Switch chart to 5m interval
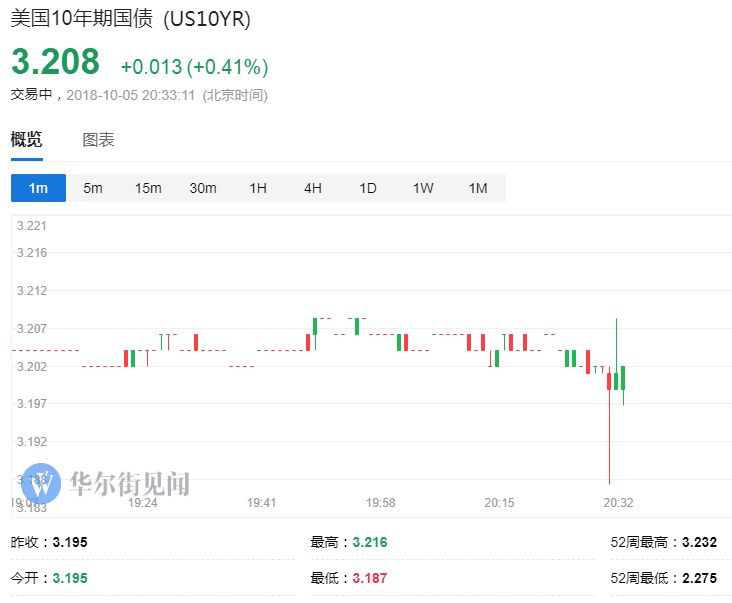Viewport: 732px width, 603px height. pyautogui.click(x=93, y=188)
